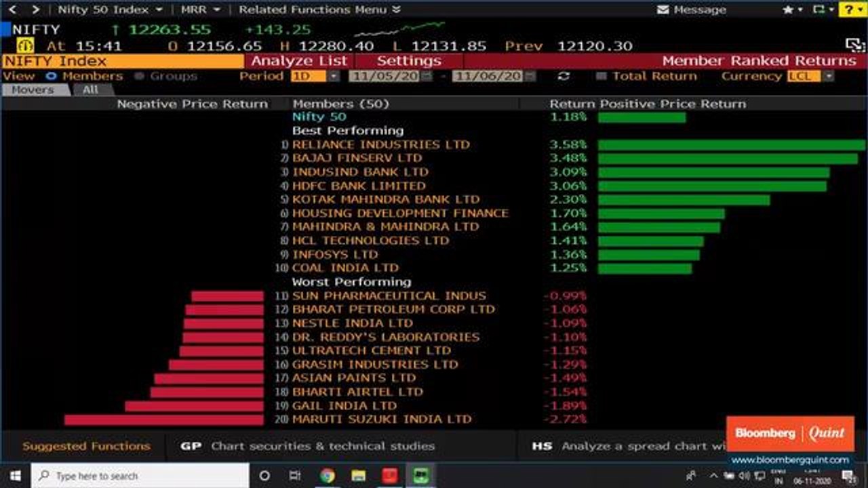The height and width of the screenshot is (488, 868).
Task: Click the Nifty 50 index row
Action: tap(319, 117)
